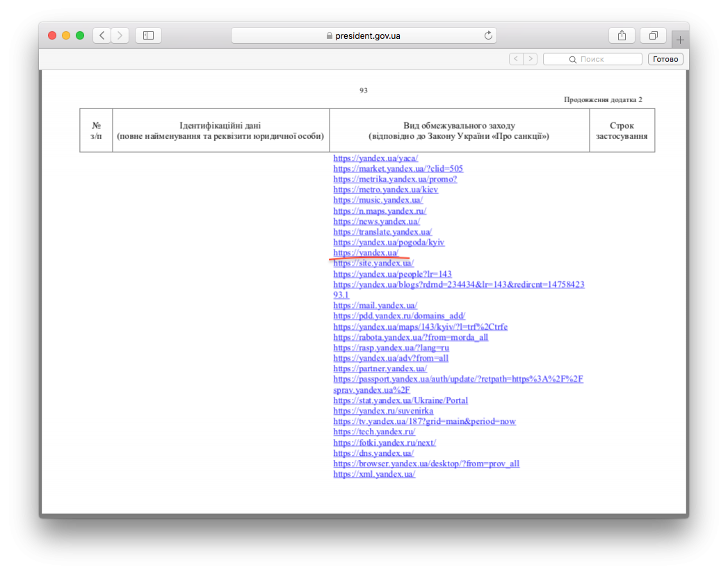Reload the page with the refresh icon

click(x=488, y=35)
